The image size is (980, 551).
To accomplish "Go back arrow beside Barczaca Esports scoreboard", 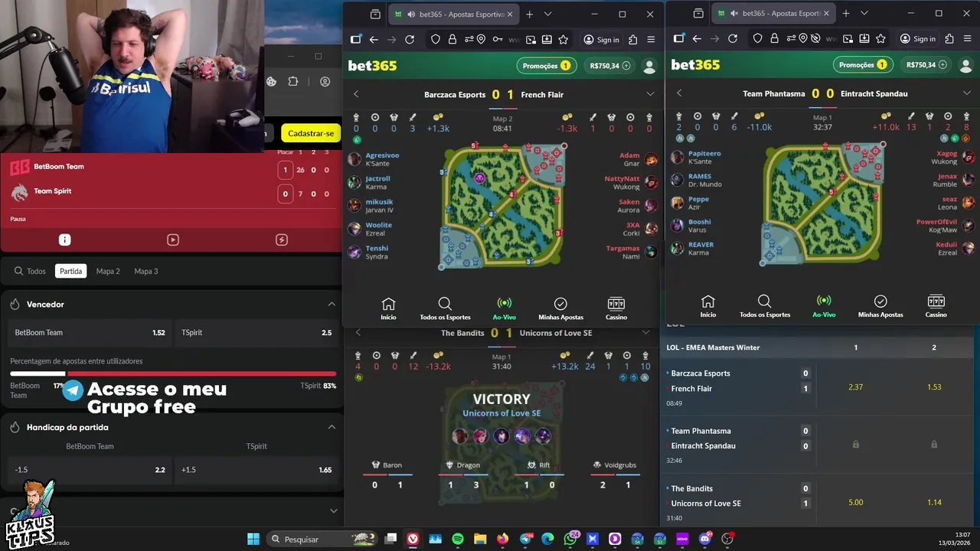I will (356, 94).
